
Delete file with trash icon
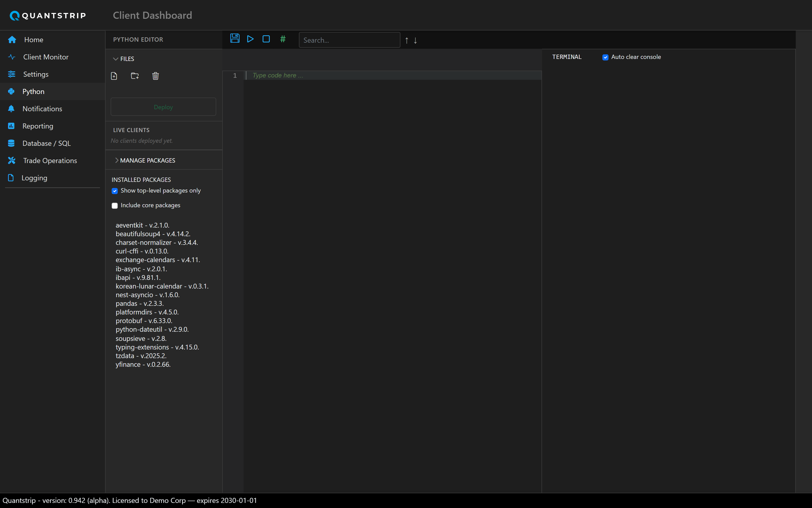[x=155, y=76]
